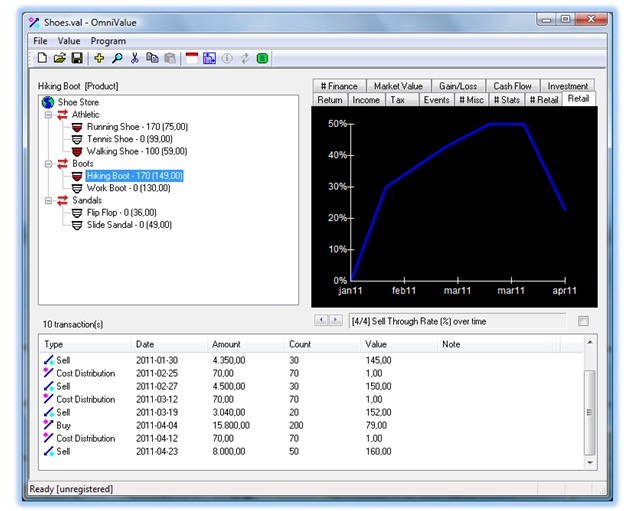Click the refresh arrows toolbar icon
Viewport: 628px width, 511px height.
(245, 58)
